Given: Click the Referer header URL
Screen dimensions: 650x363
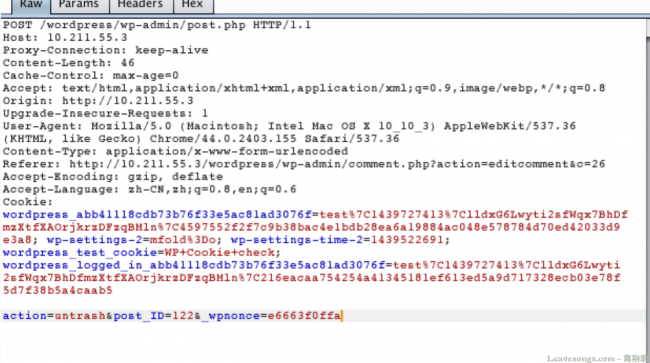Looking at the screenshot, I should click(x=337, y=164).
